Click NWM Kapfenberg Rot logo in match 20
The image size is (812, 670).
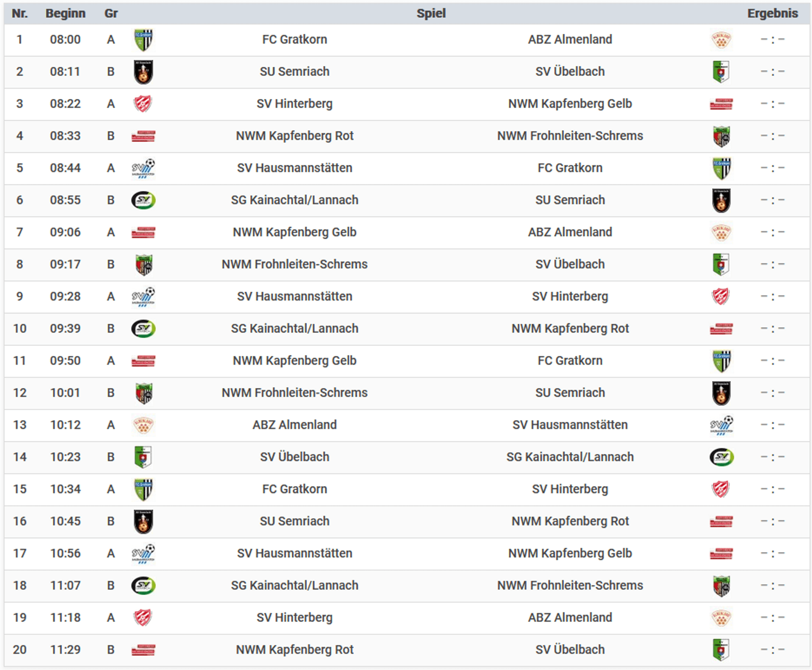click(x=143, y=650)
